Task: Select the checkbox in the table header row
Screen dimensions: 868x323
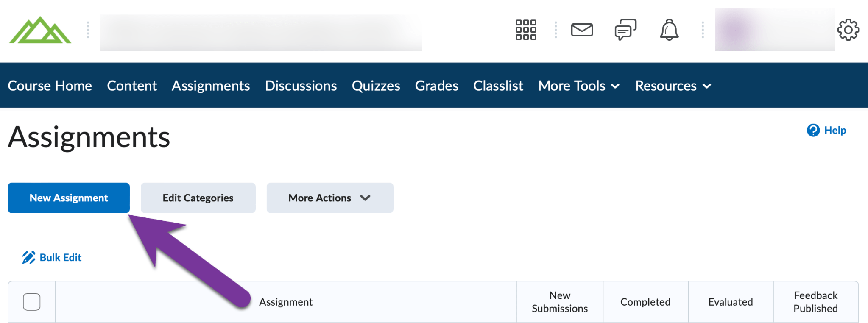Action: click(32, 301)
